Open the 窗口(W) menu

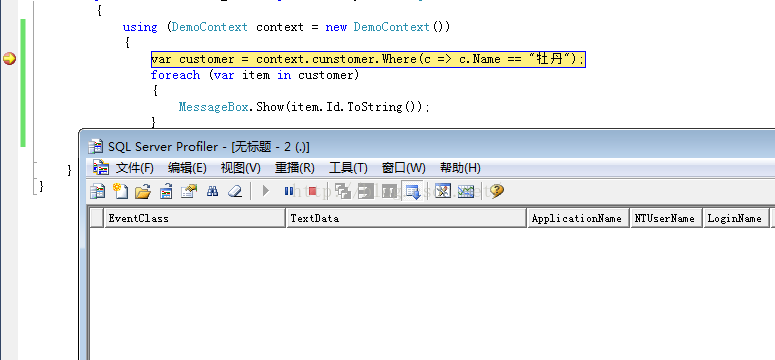coord(404,168)
